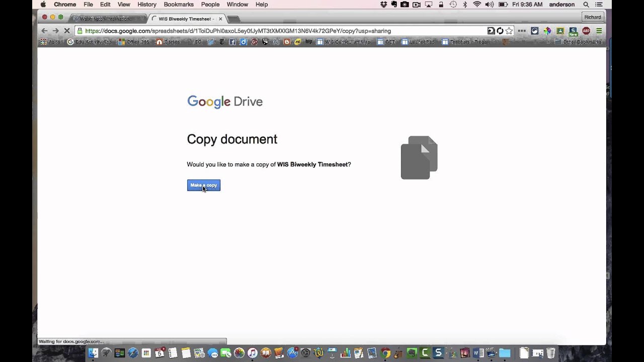Screen dimensions: 644x362
Task: Open Calendar from the Dock
Action: coord(159,353)
